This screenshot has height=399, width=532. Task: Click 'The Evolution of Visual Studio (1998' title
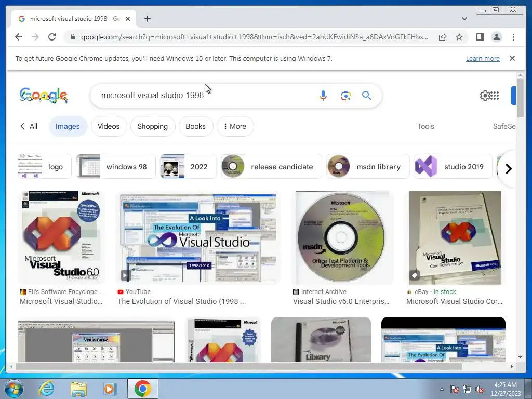coord(181,301)
